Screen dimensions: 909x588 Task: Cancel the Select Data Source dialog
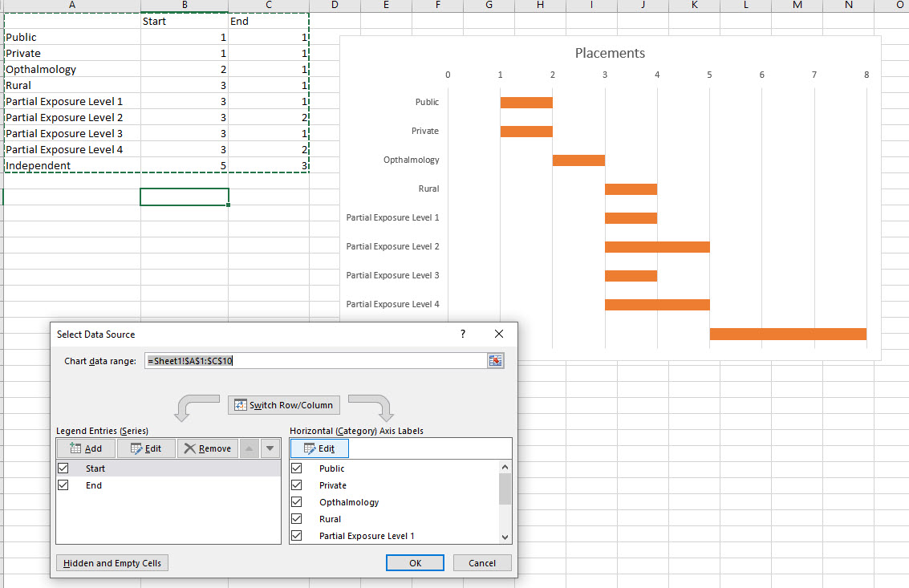(x=482, y=562)
